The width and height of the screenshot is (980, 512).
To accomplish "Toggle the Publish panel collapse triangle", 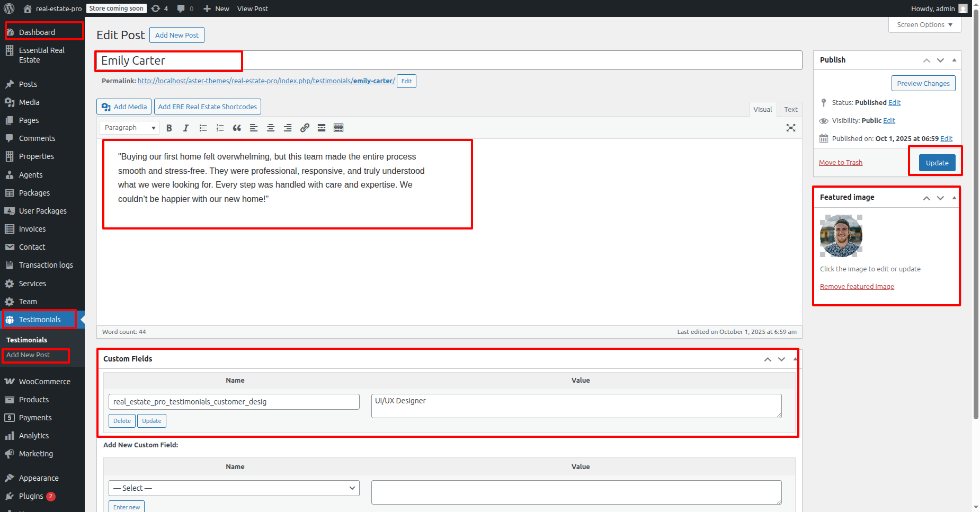I will [x=954, y=60].
